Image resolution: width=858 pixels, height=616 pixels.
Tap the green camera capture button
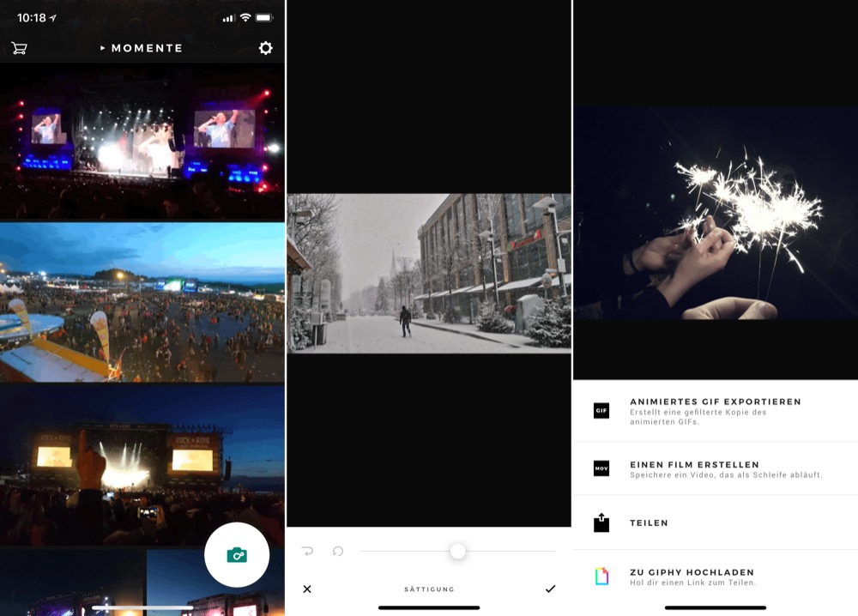pos(237,555)
